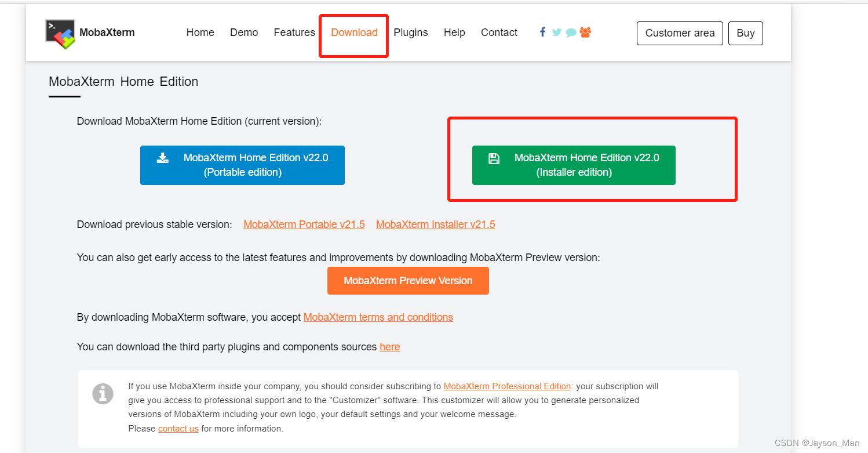Viewport: 868px width, 453px height.
Task: Open the Help menu item
Action: coord(454,32)
